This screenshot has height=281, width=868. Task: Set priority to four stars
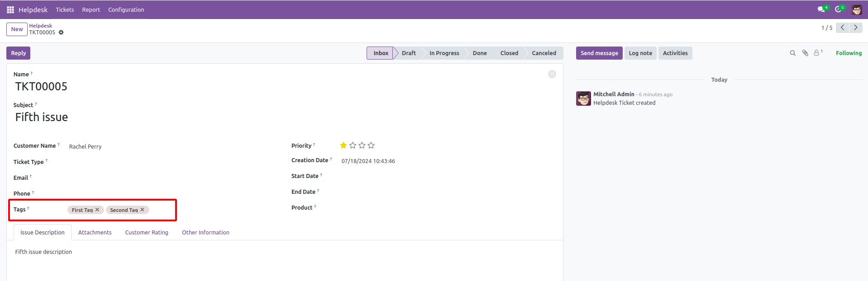pos(371,145)
